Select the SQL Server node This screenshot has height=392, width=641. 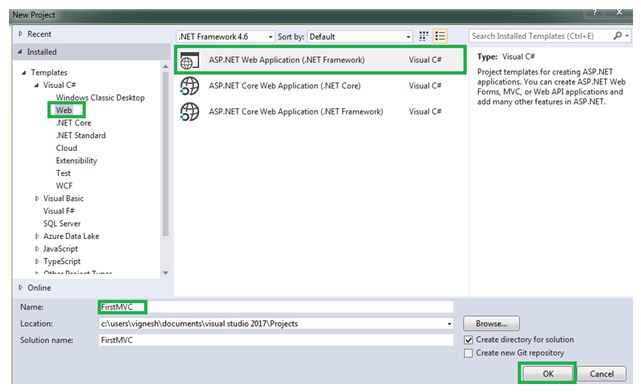62,224
